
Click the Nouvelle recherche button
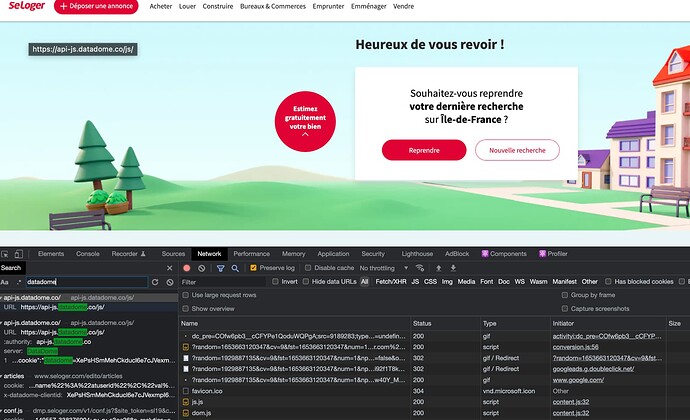(516, 150)
